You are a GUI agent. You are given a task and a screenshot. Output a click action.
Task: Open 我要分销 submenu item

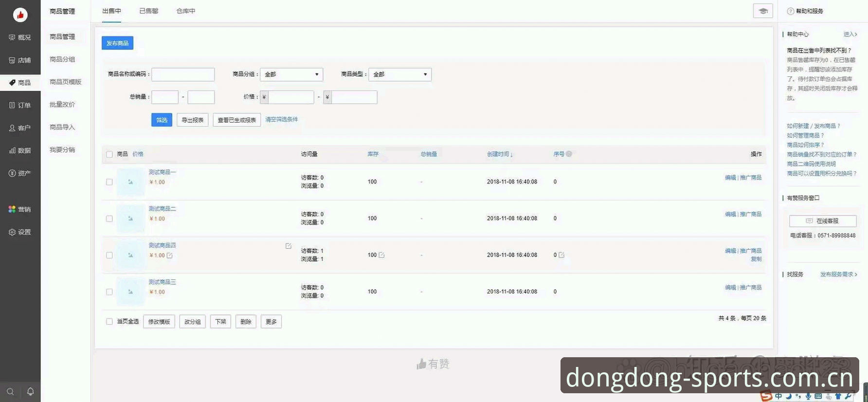[62, 150]
